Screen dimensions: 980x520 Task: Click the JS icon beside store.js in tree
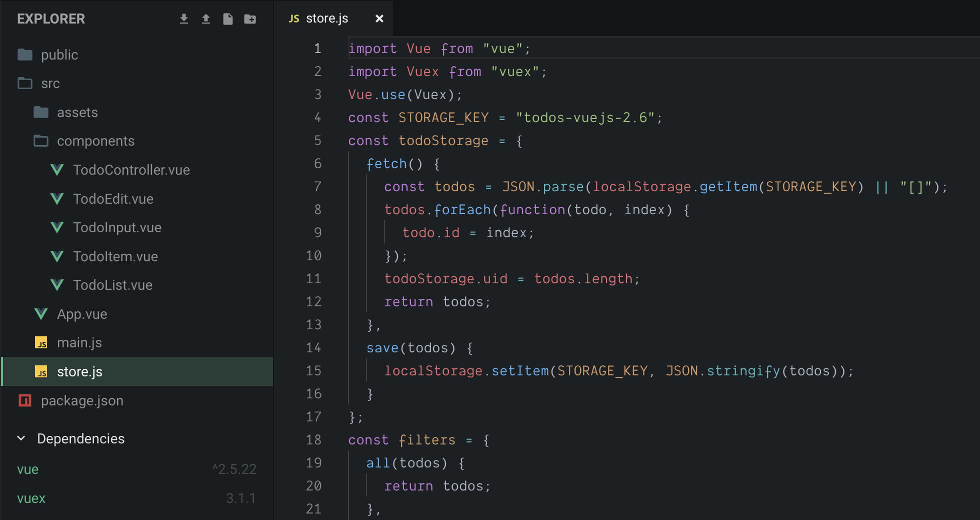(41, 372)
